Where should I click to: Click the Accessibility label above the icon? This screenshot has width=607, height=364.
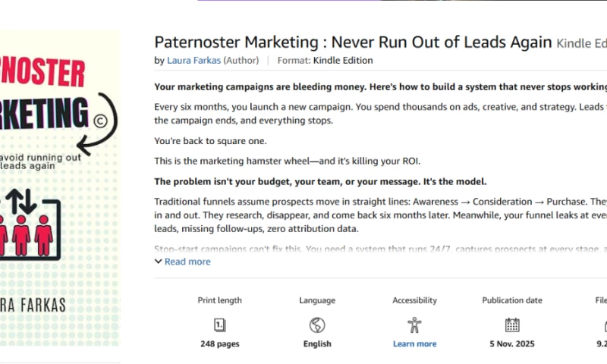point(414,300)
